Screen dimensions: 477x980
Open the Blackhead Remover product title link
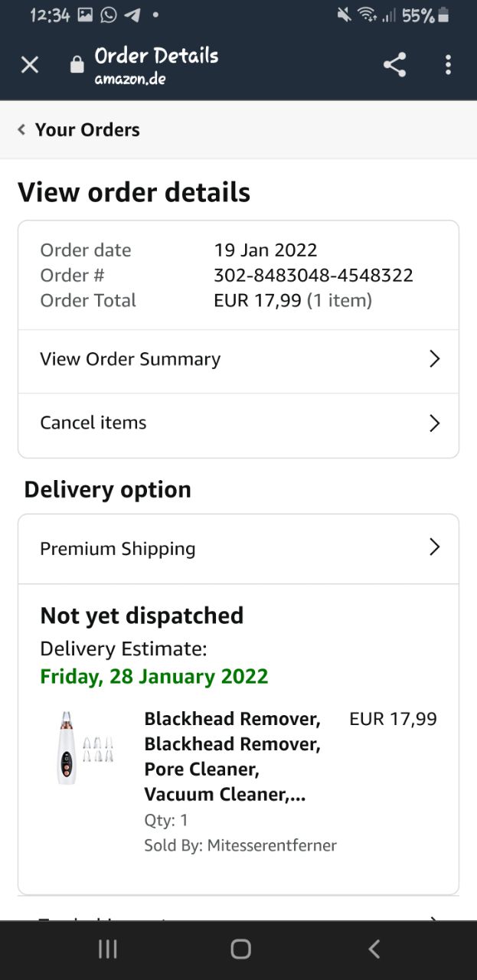coord(232,756)
